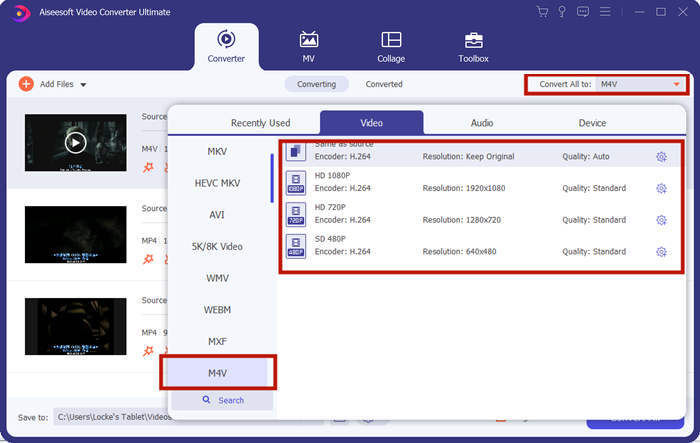Click the format Search field
Screen dimensions: 700x443
[x=222, y=400]
